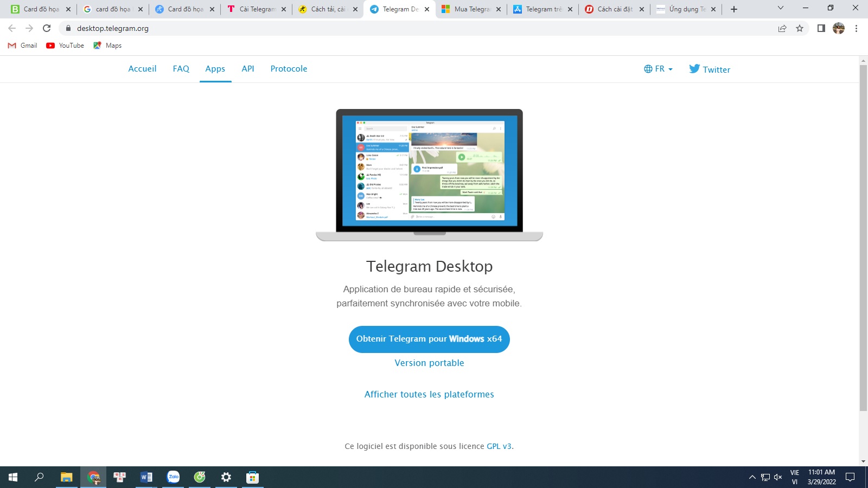The width and height of the screenshot is (868, 488).
Task: Open the taskbar search icon
Action: [x=39, y=477]
